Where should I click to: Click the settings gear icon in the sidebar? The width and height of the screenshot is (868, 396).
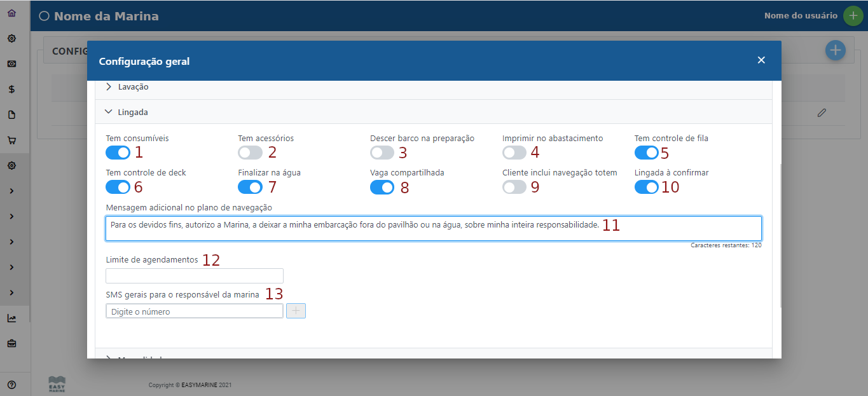pos(11,38)
